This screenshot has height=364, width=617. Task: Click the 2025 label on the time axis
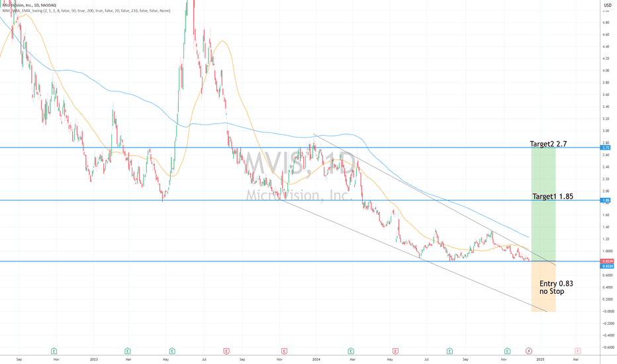540,359
